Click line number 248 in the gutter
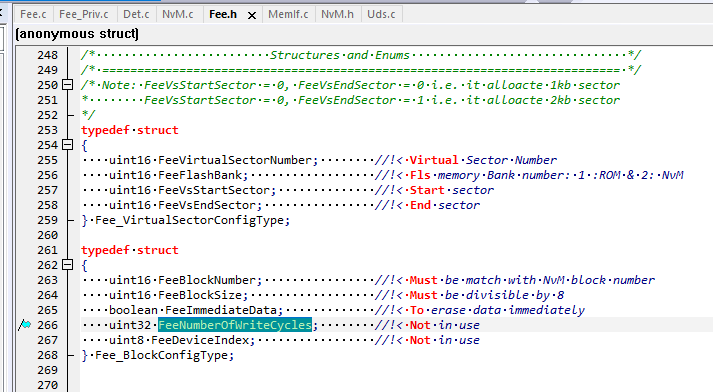This screenshot has height=392, width=713. tap(48, 55)
